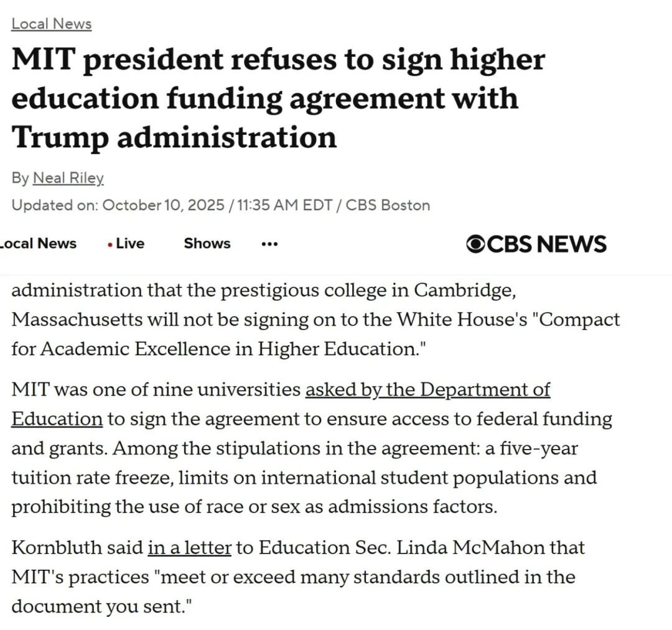Follow the "asked by the Department of" link
This screenshot has width=672, height=630.
click(427, 389)
